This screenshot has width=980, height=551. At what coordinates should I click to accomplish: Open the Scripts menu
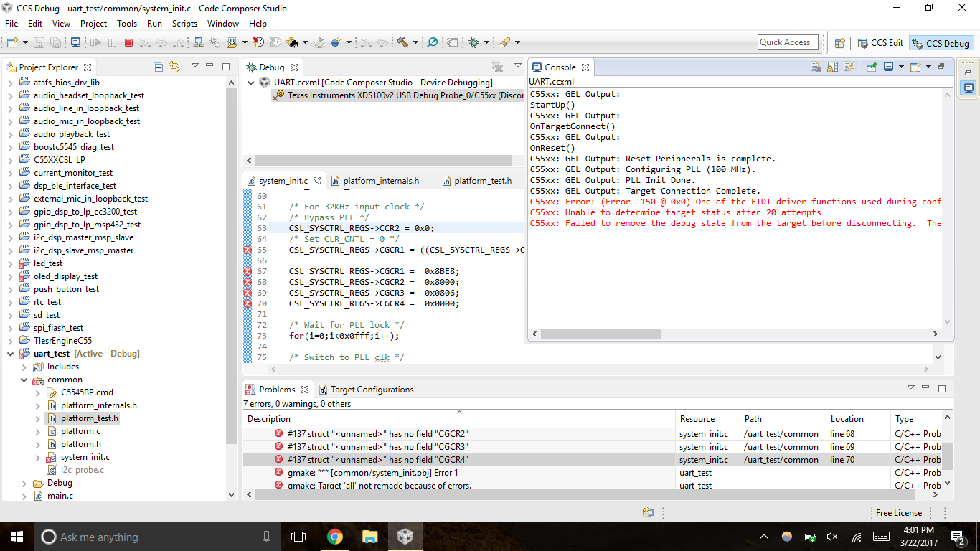(x=184, y=23)
